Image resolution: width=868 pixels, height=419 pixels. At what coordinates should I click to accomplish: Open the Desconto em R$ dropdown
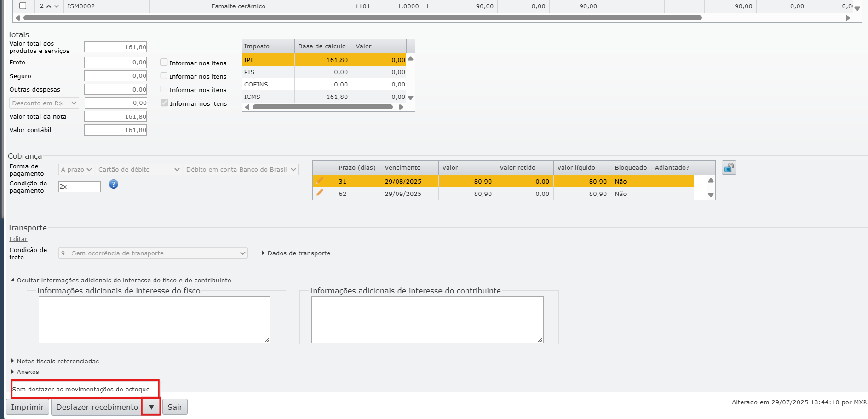click(x=44, y=103)
